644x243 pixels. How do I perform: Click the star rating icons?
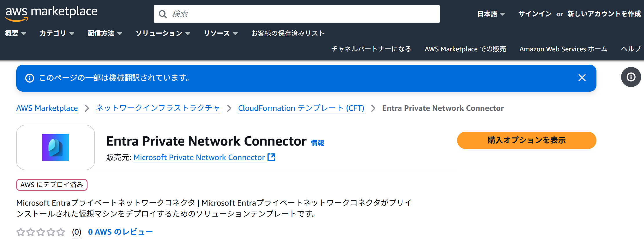click(41, 232)
